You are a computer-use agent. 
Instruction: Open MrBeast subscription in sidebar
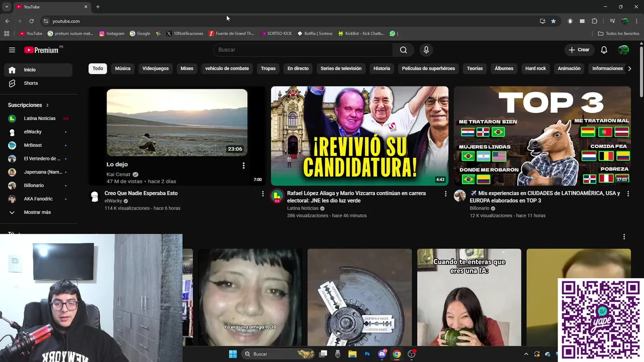[x=38, y=145]
